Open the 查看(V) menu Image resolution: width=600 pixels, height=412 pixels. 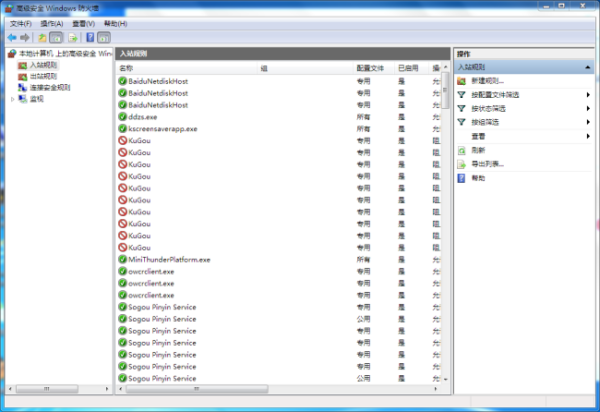83,24
